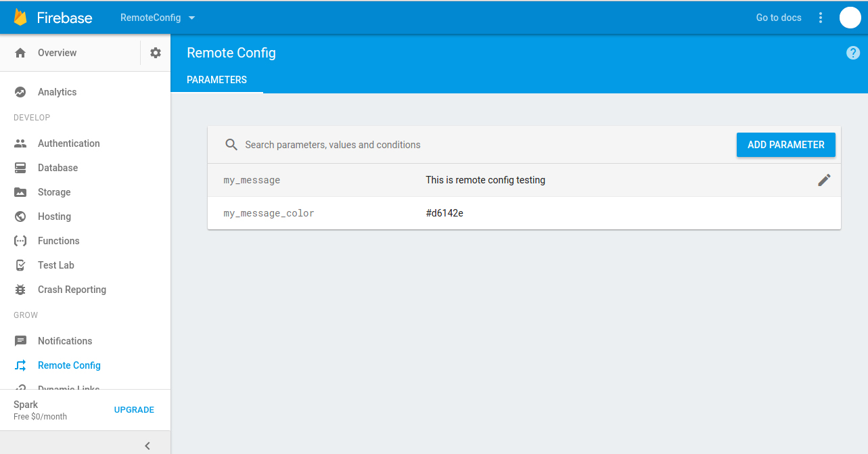Click the search magnifier icon
The height and width of the screenshot is (454, 868).
tap(231, 145)
